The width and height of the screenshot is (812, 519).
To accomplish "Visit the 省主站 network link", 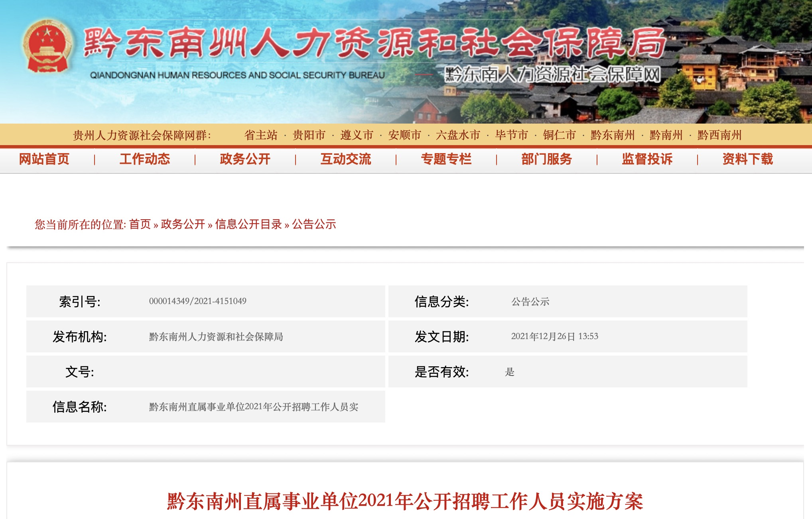I will (x=260, y=135).
